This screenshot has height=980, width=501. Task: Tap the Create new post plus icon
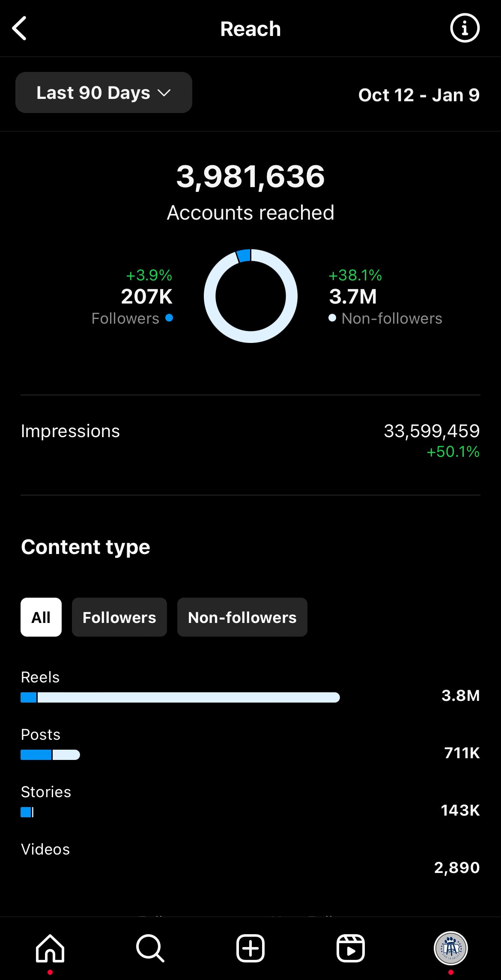250,948
